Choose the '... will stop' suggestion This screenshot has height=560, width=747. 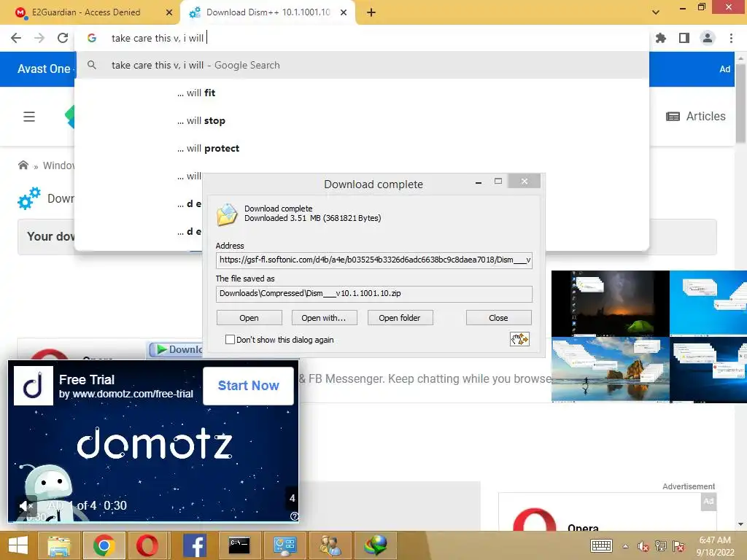(362, 120)
